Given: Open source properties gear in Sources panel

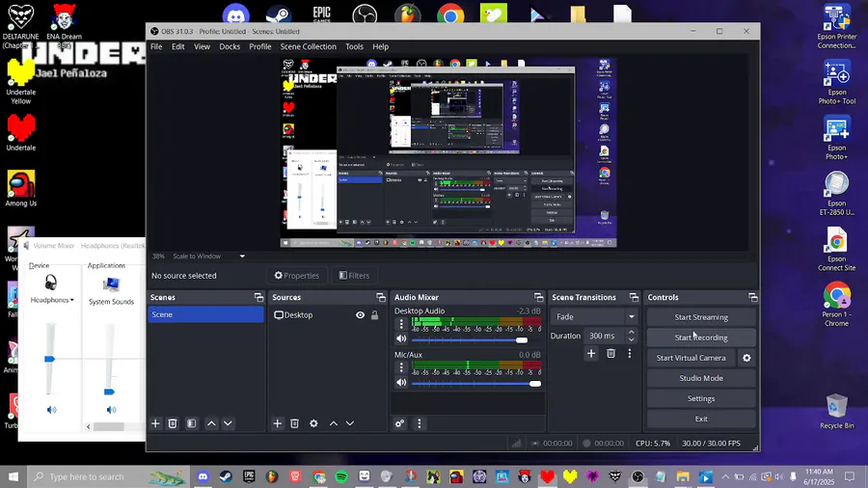Looking at the screenshot, I should pyautogui.click(x=313, y=423).
